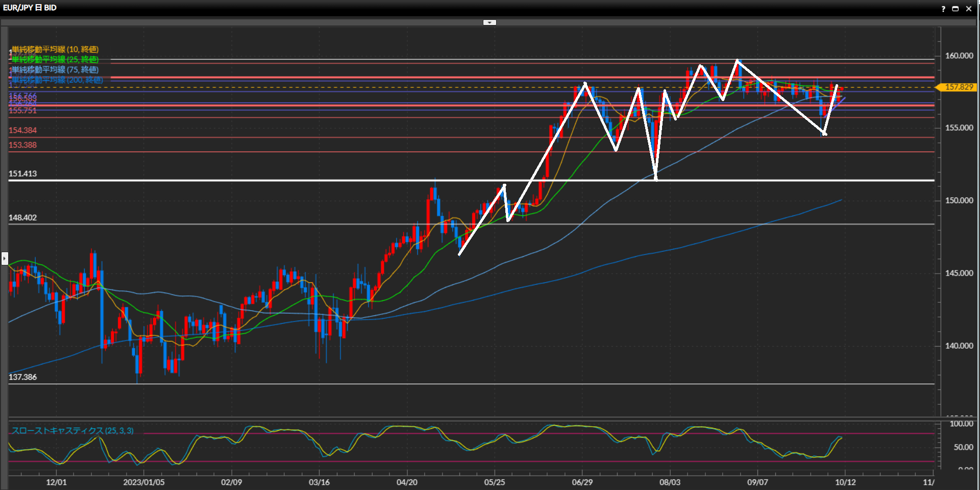
Task: Maximize the EUR/JPY chart window
Action: [955, 9]
